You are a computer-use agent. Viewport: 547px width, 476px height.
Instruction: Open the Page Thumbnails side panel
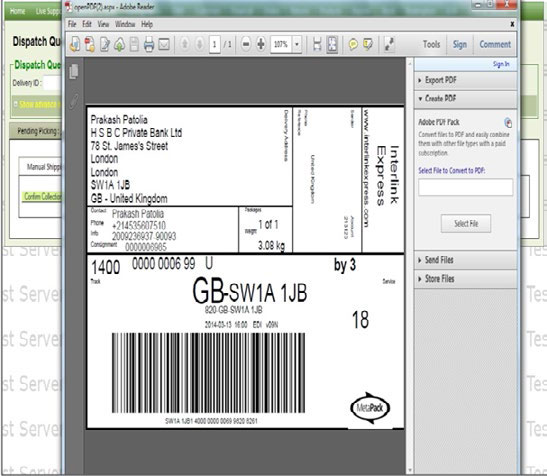click(74, 72)
